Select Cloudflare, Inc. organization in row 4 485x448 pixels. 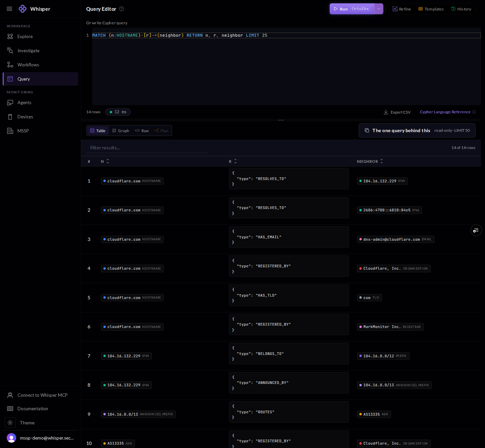click(x=394, y=268)
